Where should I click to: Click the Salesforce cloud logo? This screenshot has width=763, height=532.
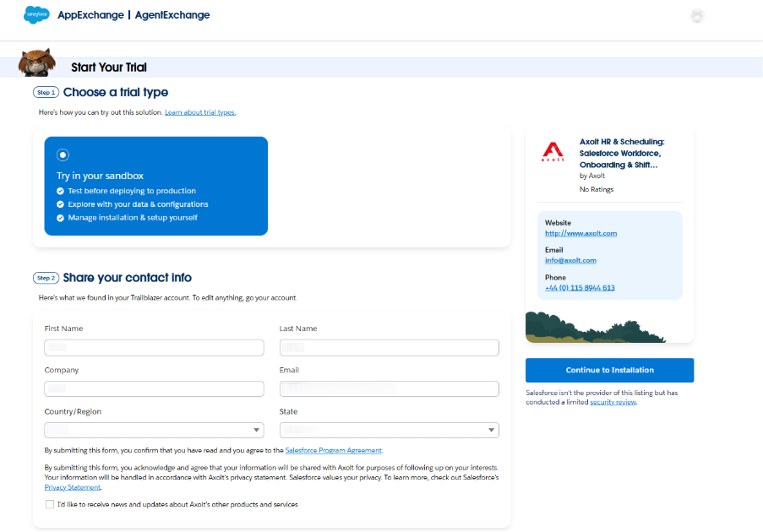[x=36, y=15]
